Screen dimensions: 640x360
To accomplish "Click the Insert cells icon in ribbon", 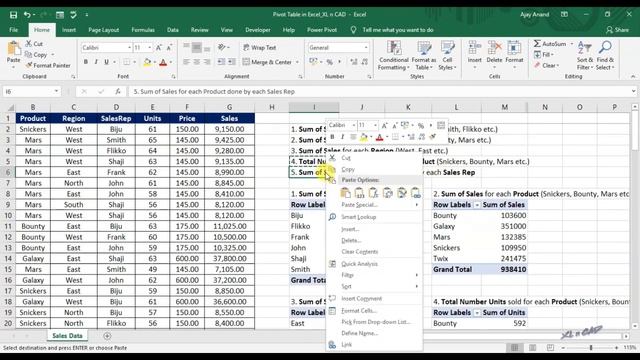I will click(x=475, y=48).
